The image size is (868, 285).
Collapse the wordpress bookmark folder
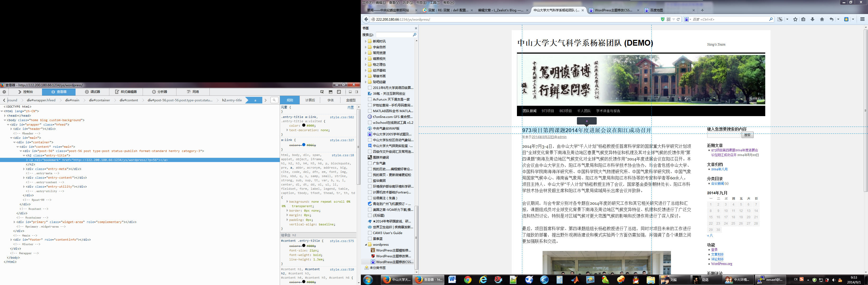(366, 245)
